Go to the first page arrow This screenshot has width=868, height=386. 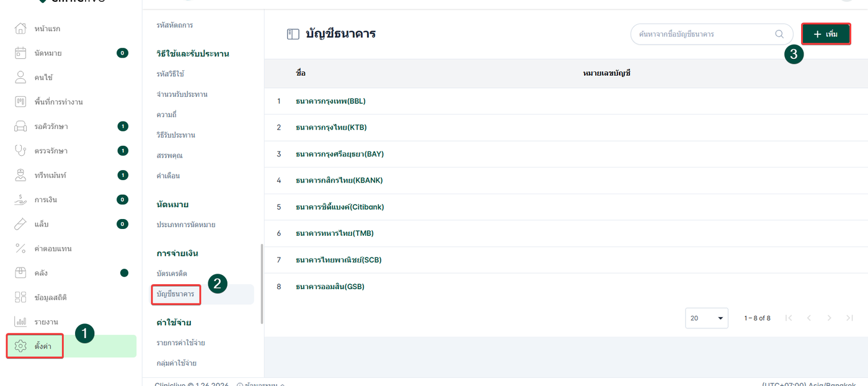(789, 318)
